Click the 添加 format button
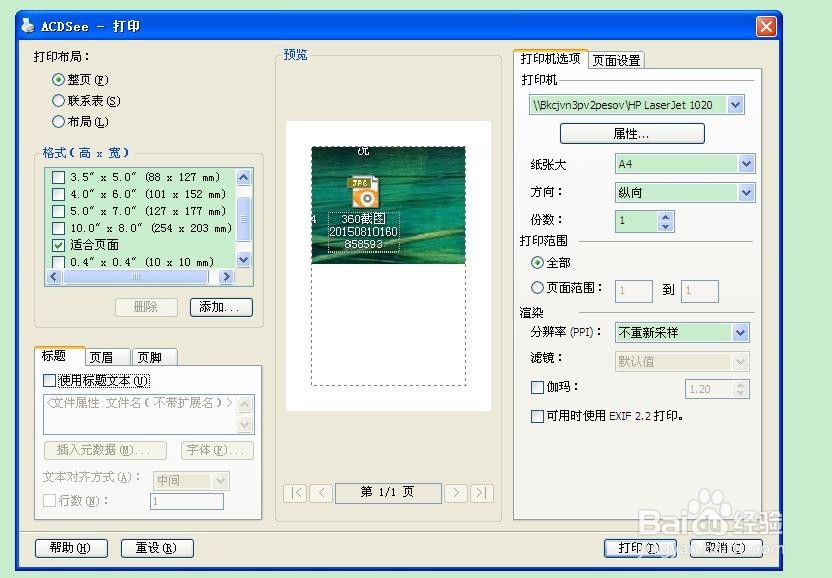832x578 pixels. pos(221,307)
